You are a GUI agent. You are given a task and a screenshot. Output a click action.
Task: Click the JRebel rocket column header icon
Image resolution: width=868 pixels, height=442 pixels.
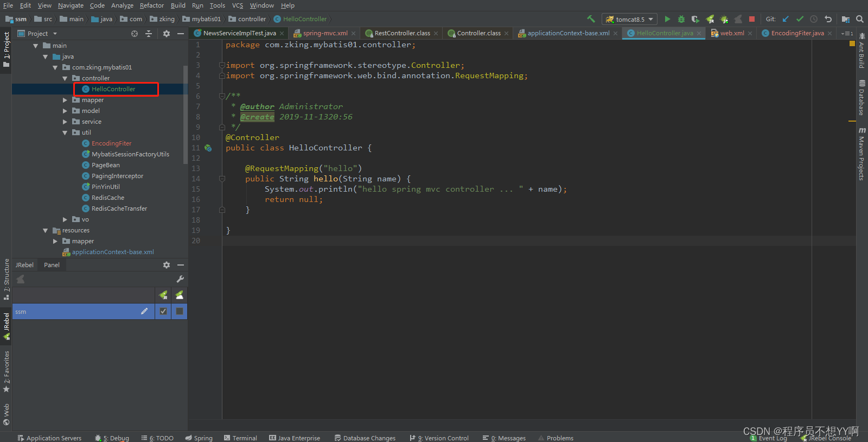163,295
